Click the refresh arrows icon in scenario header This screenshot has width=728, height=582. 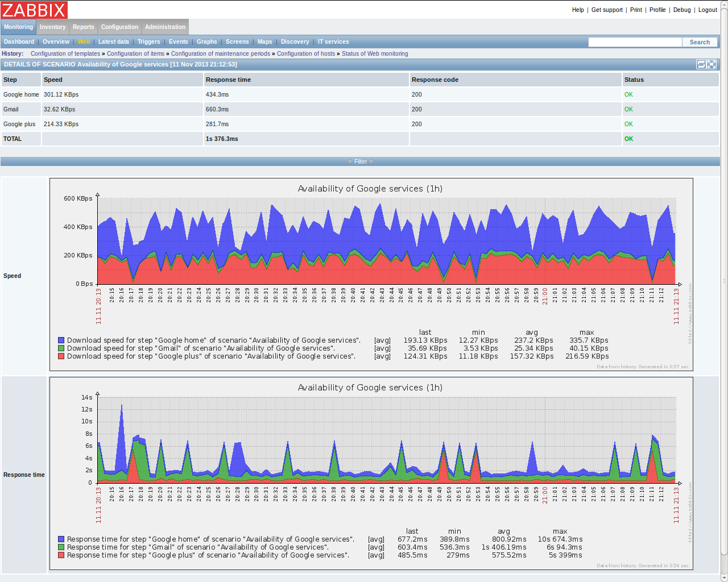click(x=701, y=65)
